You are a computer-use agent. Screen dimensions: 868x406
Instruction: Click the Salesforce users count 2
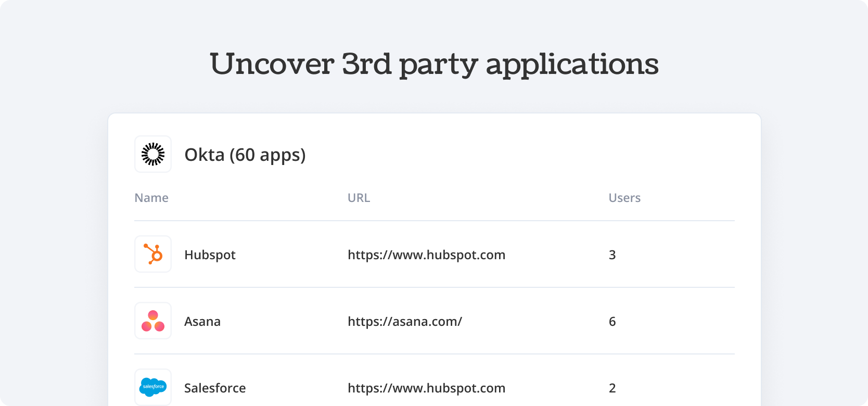pos(612,388)
